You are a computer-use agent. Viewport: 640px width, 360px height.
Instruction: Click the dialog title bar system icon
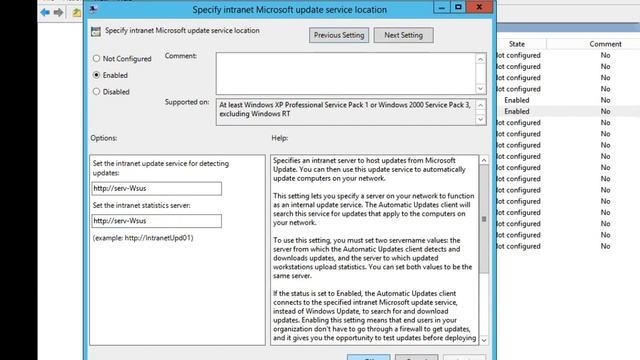click(x=93, y=9)
